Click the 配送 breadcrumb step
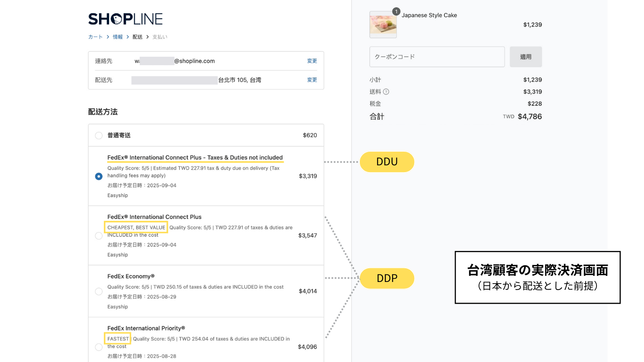The image size is (644, 362). pos(137,37)
